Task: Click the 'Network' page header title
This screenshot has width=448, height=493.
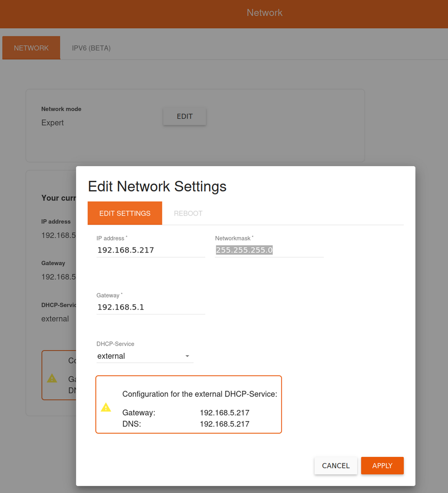Action: [x=265, y=13]
